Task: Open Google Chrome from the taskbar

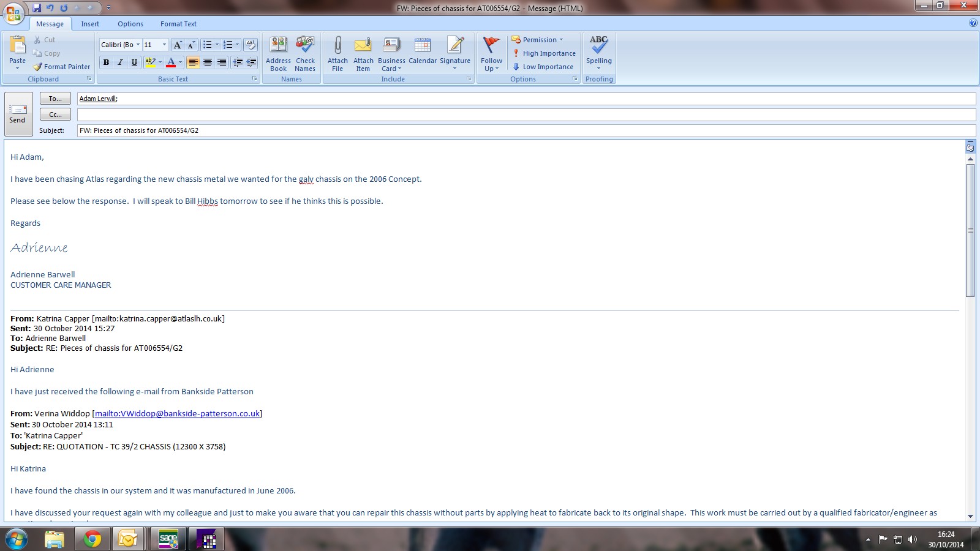Action: point(92,539)
